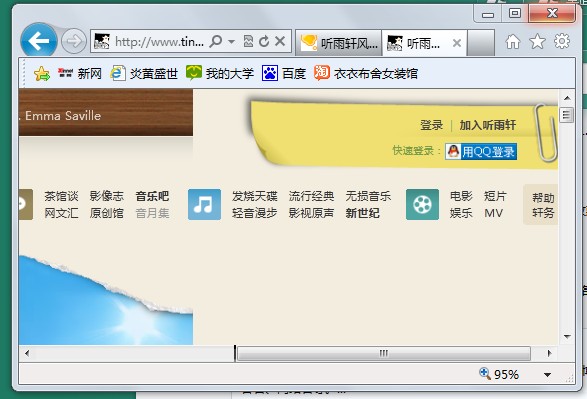Open the 发烧天碟 music category
This screenshot has height=399, width=587.
tap(255, 196)
